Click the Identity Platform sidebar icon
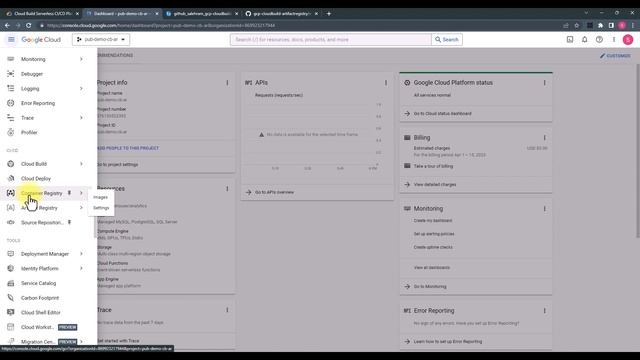640x360 pixels. pyautogui.click(x=11, y=269)
